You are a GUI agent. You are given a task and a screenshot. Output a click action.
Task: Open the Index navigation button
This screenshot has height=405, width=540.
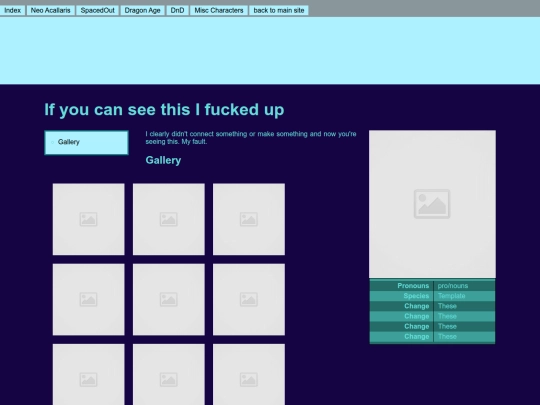coord(12,10)
